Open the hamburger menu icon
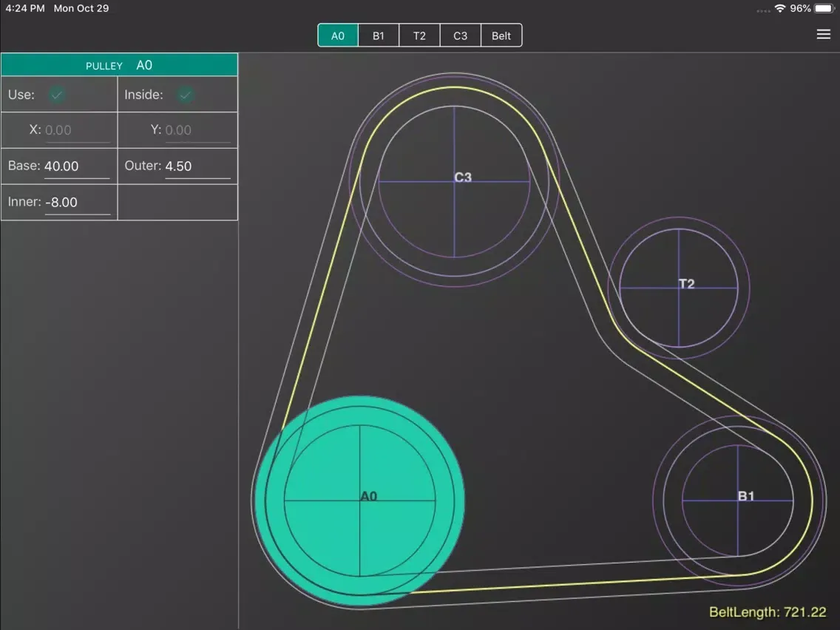Image resolution: width=840 pixels, height=630 pixels. point(824,35)
